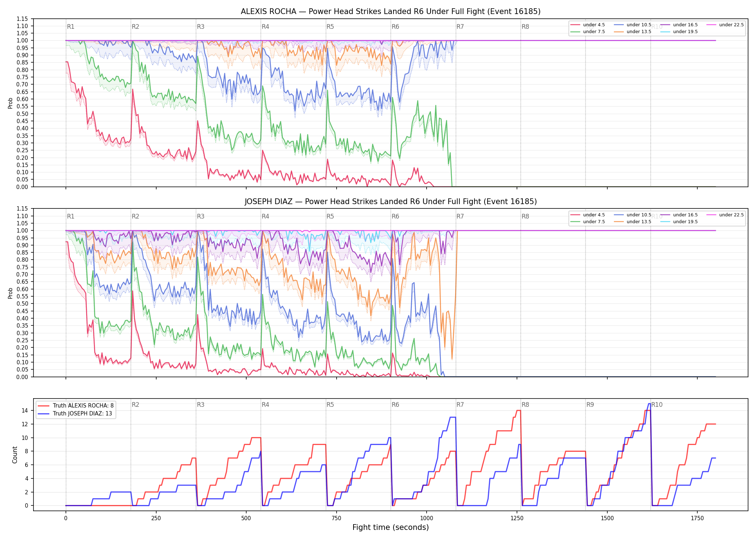Click the 14 tick on Count axis
Screen dimensions: 756x540
coord(25,410)
